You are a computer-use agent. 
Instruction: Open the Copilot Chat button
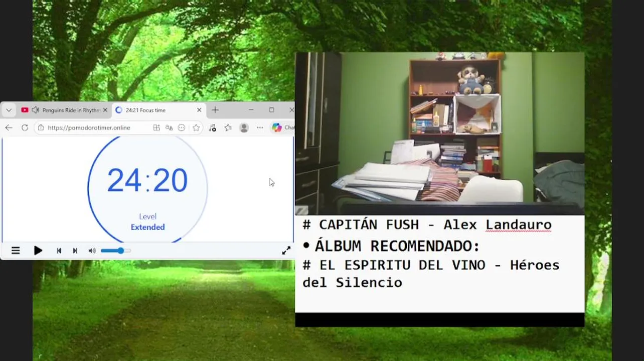click(x=283, y=128)
